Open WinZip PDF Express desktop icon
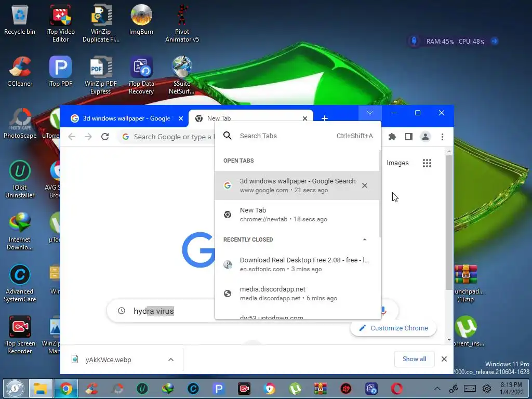This screenshot has height=399, width=532. tap(101, 75)
